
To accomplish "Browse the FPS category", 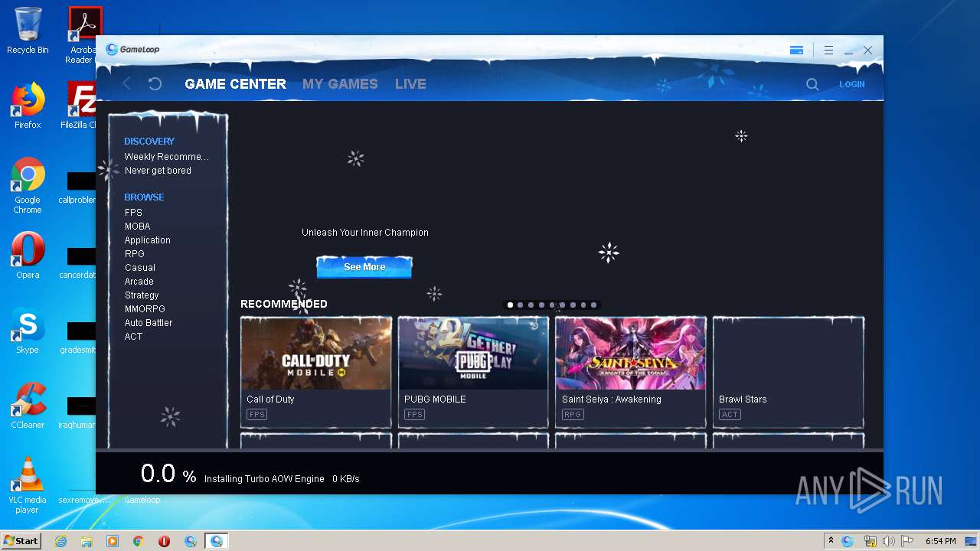I will coord(133,213).
